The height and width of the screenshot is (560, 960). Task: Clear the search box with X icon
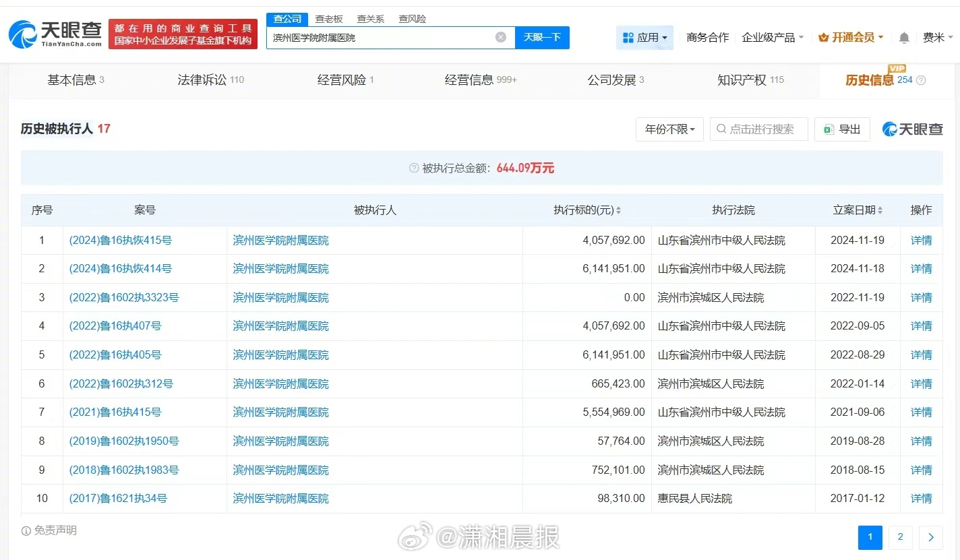tap(500, 38)
